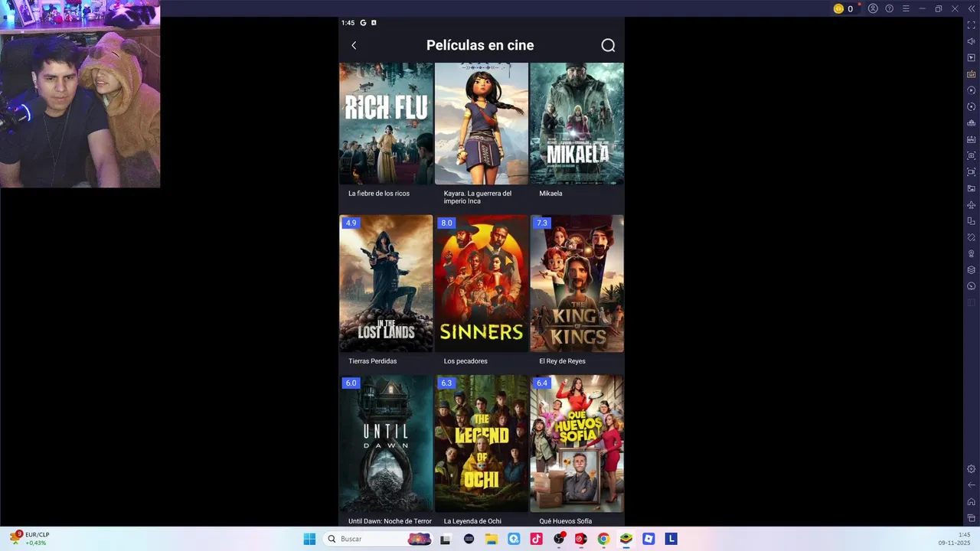
Task: Select the 'El Rey de Reyes' title
Action: coord(562,361)
